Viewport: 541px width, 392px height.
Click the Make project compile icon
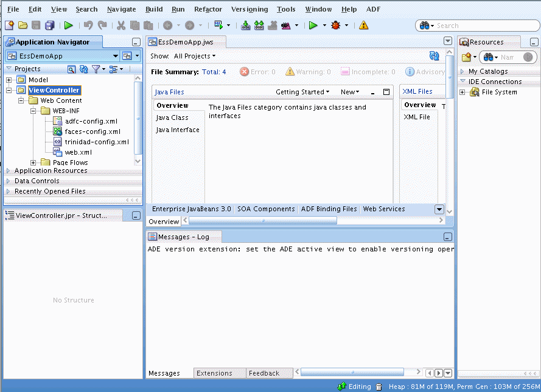click(245, 25)
